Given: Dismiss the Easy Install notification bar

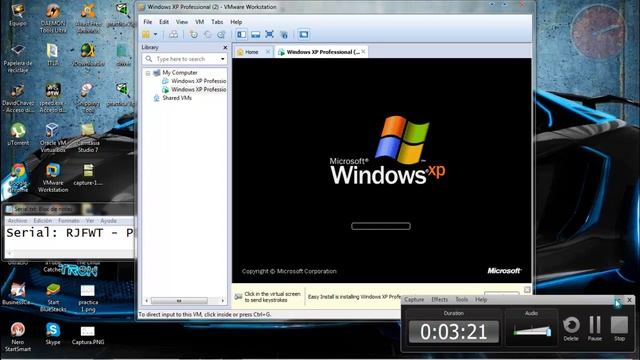Looking at the screenshot, I should point(527,289).
